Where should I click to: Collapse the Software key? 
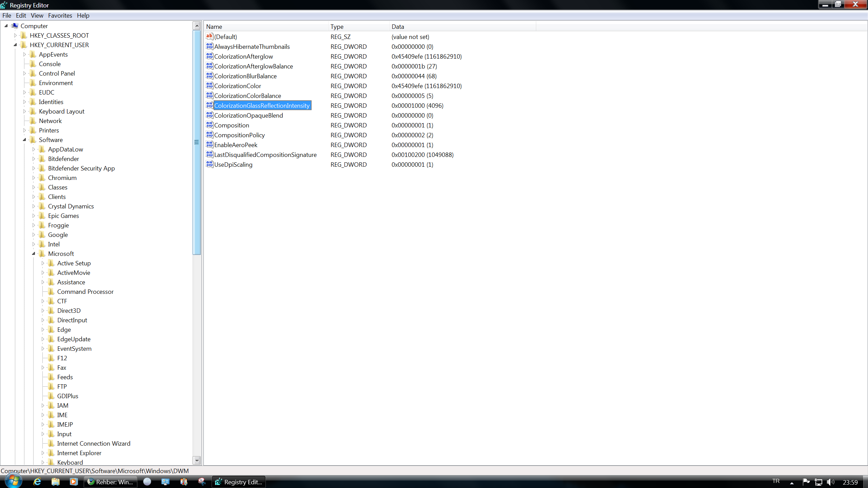[x=24, y=140]
